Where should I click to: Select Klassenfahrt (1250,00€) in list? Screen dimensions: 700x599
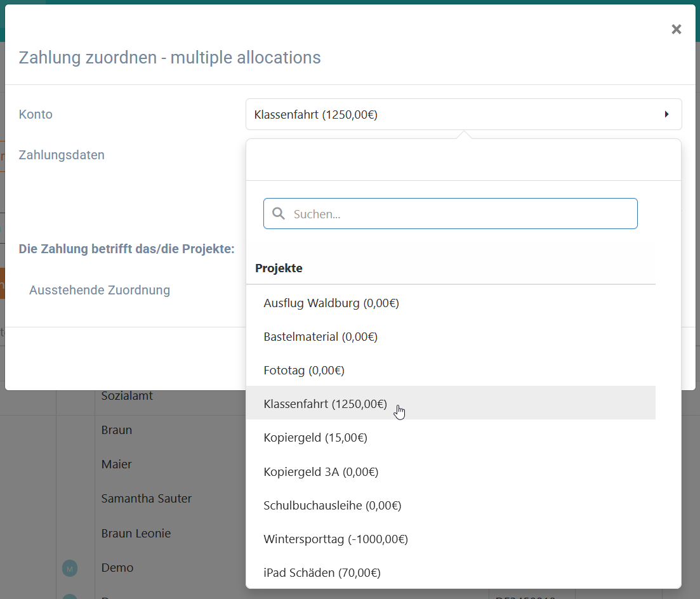(x=451, y=404)
